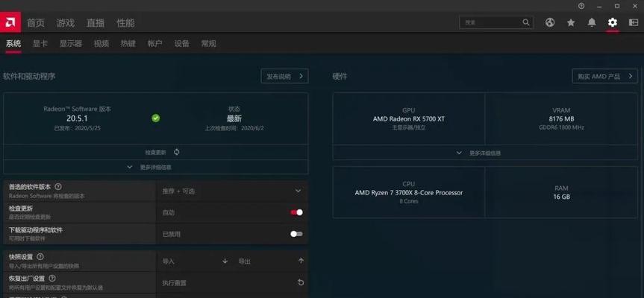Switch to the 显示器 tab
Screen dimensions: 644x298
pos(71,43)
